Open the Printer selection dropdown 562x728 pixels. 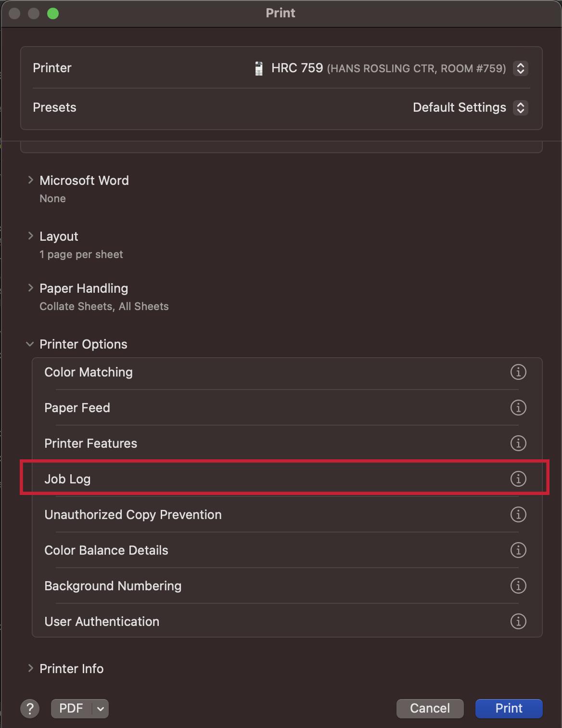point(520,68)
